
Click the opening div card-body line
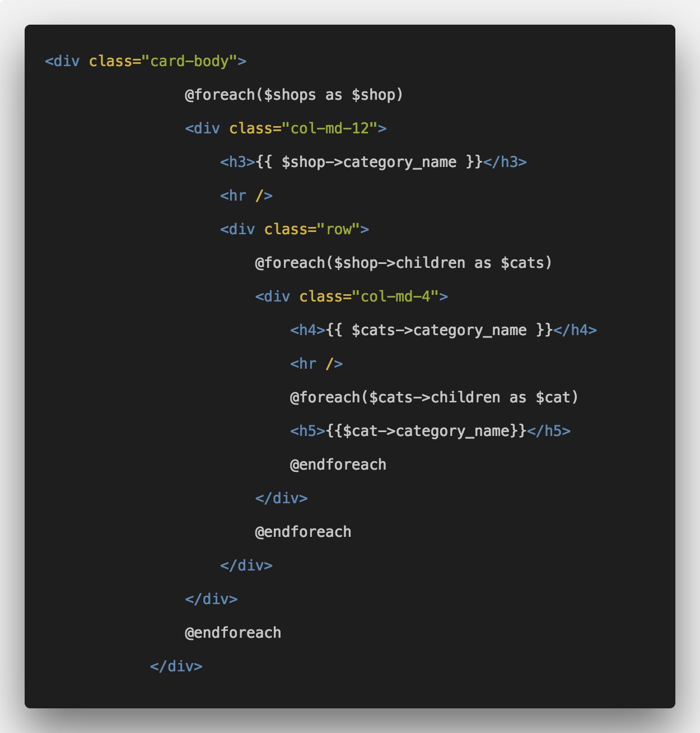click(146, 61)
